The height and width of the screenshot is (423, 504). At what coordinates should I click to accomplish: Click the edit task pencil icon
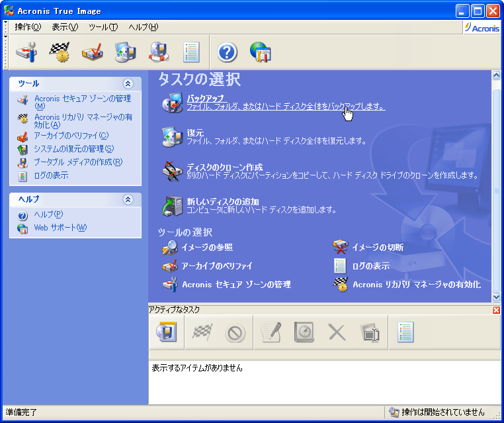coord(271,332)
